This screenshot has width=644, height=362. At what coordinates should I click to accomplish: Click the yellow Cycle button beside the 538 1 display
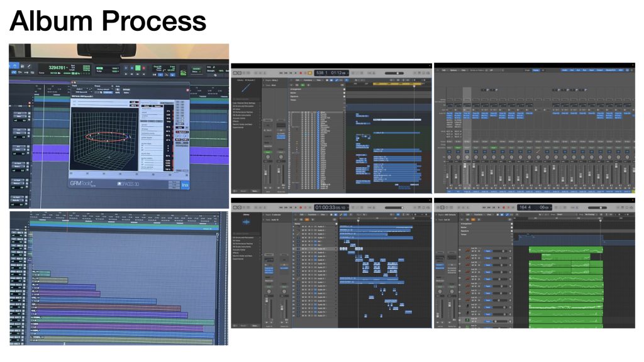(309, 73)
